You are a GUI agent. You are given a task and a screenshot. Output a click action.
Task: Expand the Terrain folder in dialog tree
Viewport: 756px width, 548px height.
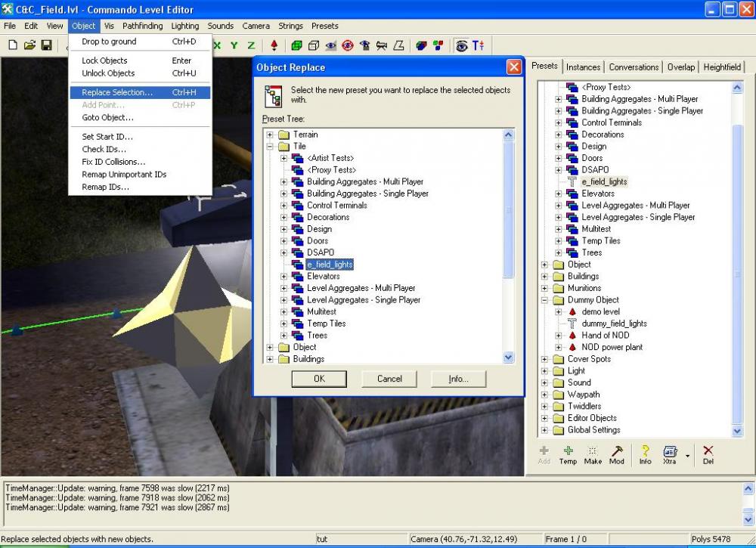click(270, 135)
